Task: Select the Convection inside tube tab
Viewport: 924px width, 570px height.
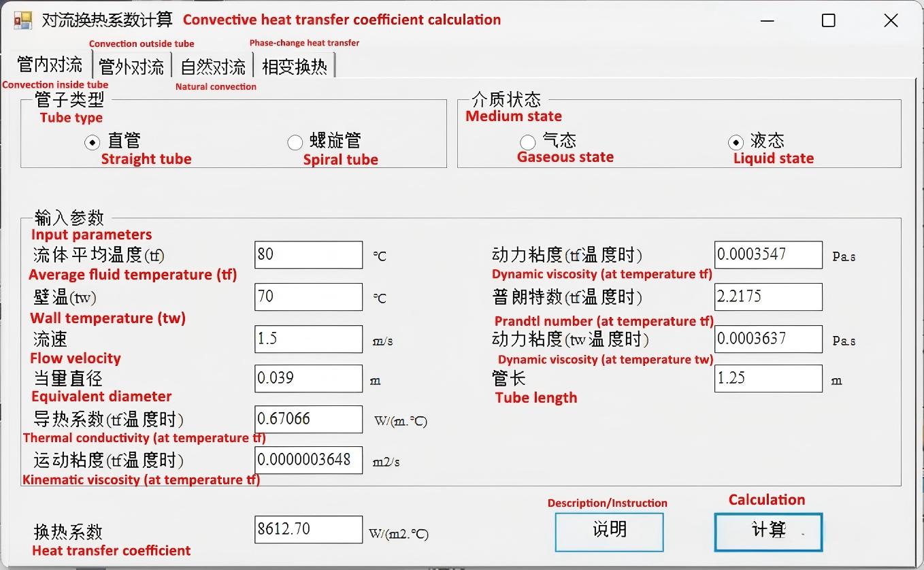Action: coord(49,65)
